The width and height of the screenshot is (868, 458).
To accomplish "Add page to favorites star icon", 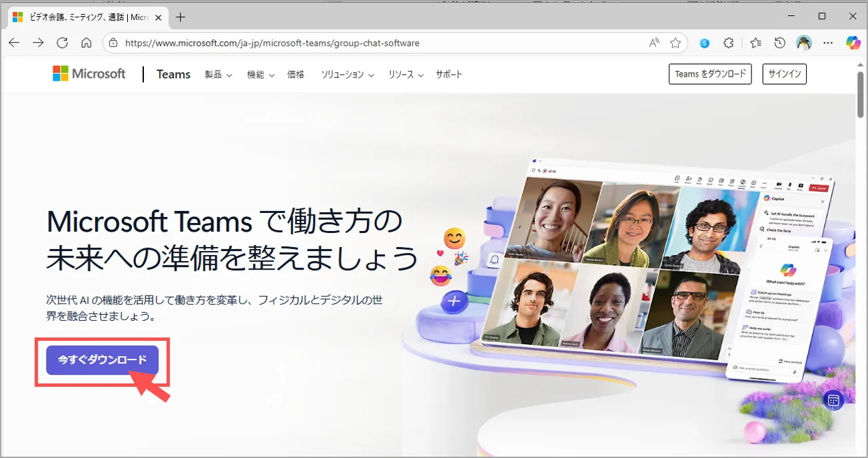I will (675, 43).
